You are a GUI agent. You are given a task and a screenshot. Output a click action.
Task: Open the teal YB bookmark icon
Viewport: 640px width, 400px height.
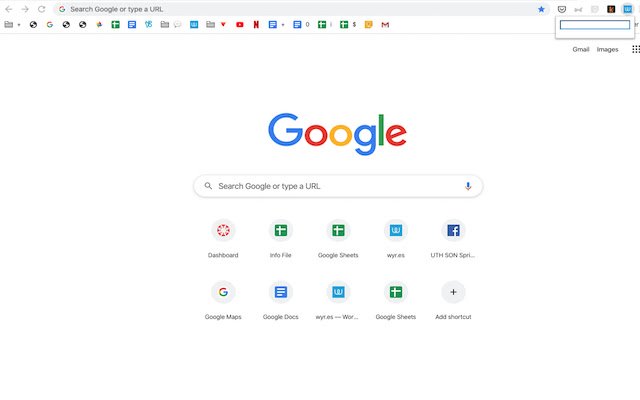(x=149, y=24)
